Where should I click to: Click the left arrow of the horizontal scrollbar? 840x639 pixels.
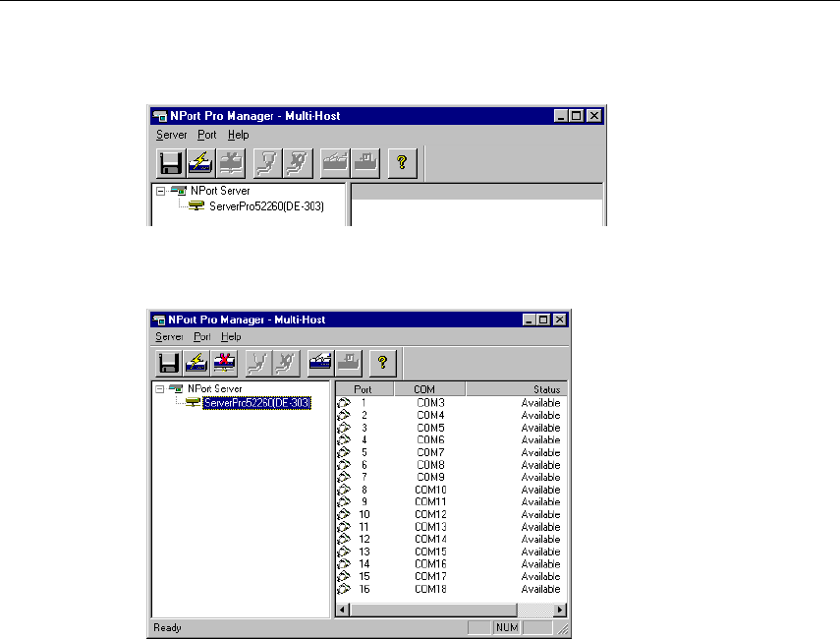(x=342, y=610)
